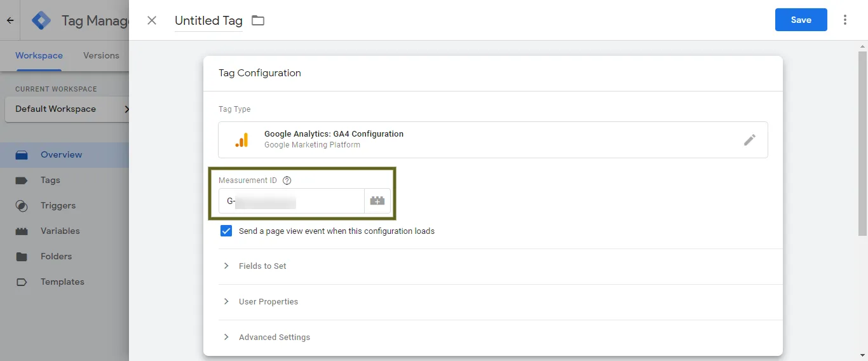Save the tag with the Save button
Screen dimensions: 868x361
(801, 20)
